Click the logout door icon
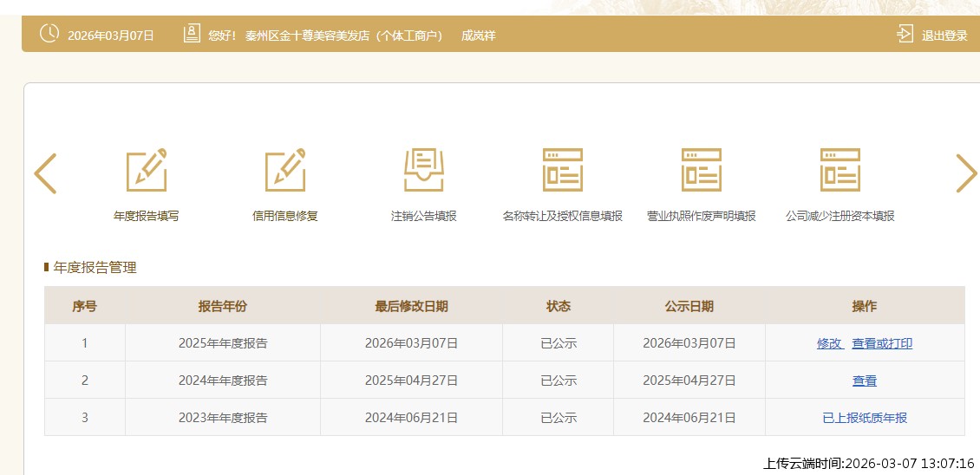This screenshot has width=980, height=475. click(905, 35)
